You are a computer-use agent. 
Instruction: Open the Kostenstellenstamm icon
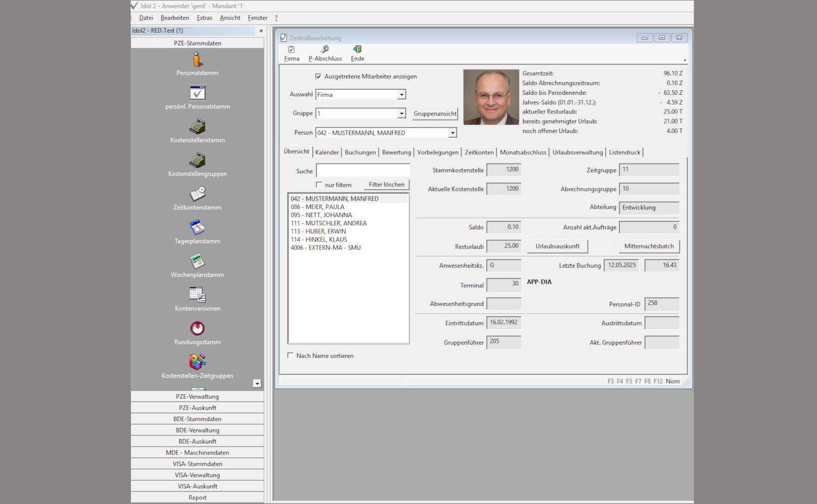click(197, 127)
